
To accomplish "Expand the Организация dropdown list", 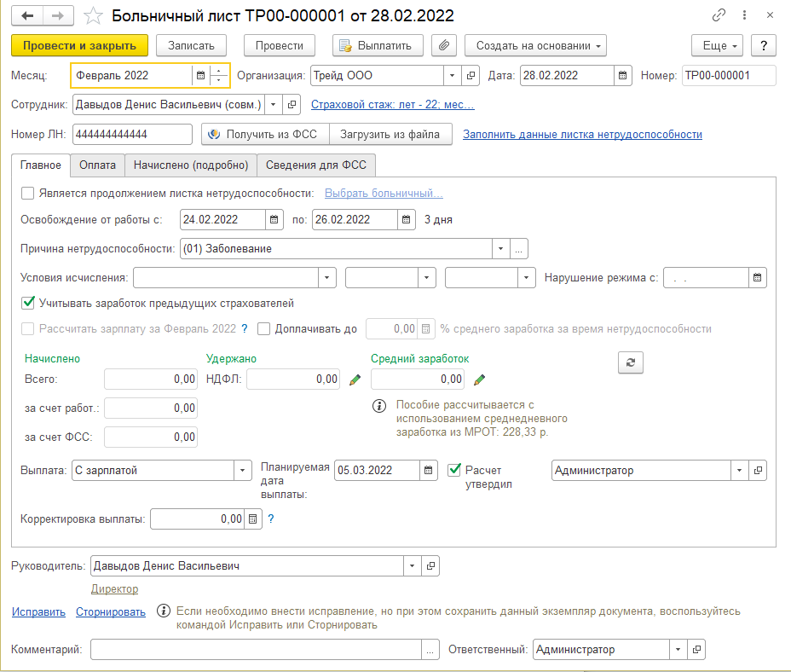I will point(452,75).
